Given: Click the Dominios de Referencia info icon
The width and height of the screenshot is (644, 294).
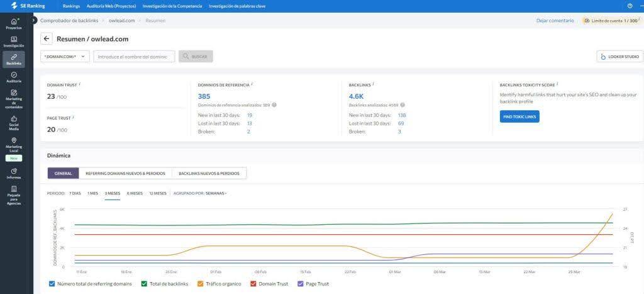Looking at the screenshot, I should tap(252, 84).
